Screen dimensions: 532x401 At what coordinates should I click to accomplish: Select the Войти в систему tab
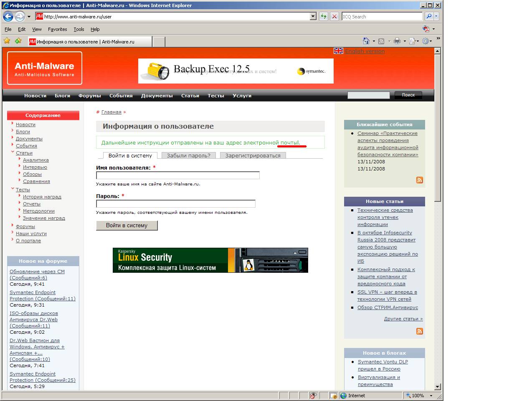pos(130,155)
